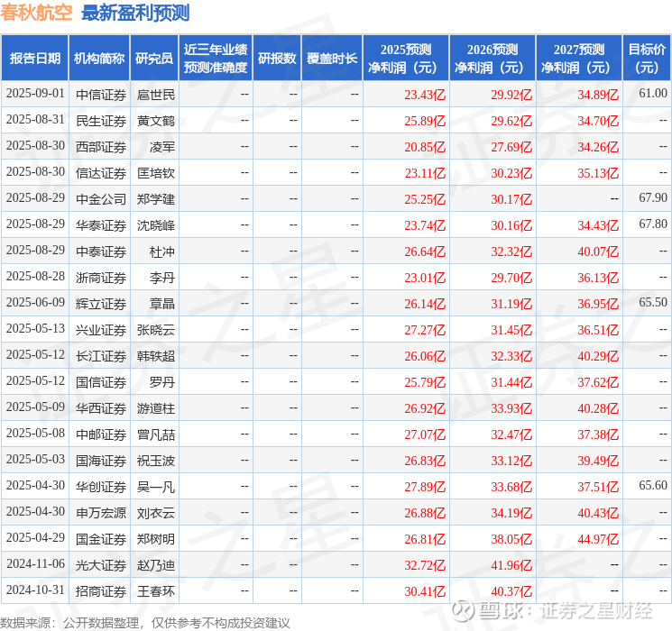
Task: Select the date 2024-10-31 cell
Action: (x=35, y=590)
